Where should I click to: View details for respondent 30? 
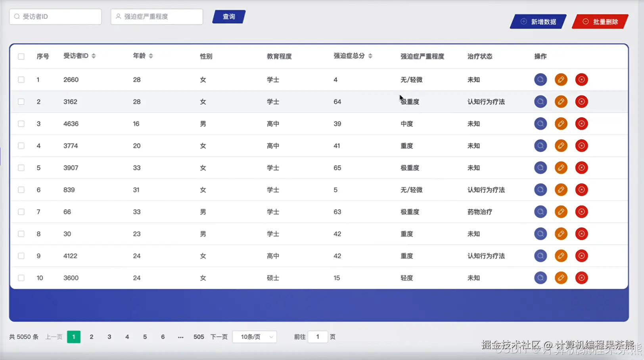(x=540, y=234)
